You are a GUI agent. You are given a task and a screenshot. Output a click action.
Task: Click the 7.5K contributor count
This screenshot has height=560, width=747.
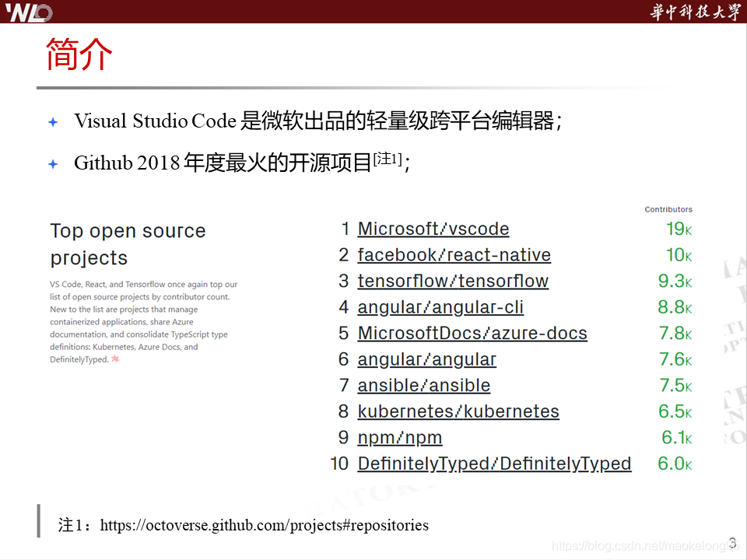coord(675,385)
